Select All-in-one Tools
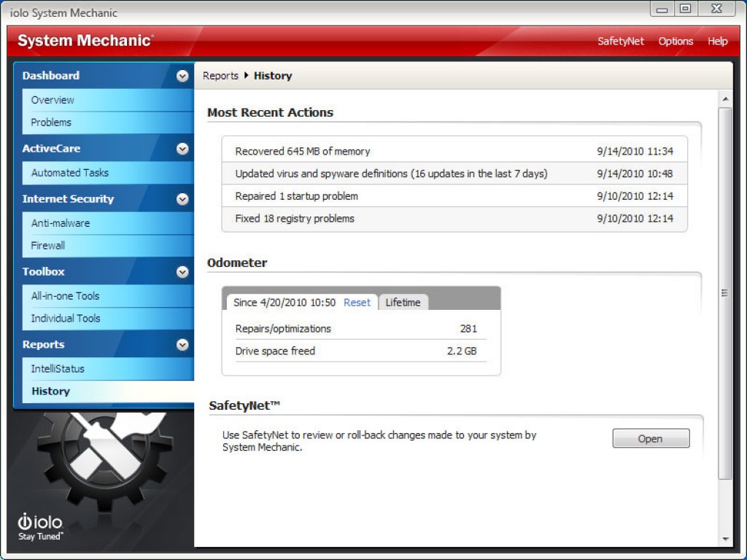This screenshot has height=560, width=747. point(65,296)
